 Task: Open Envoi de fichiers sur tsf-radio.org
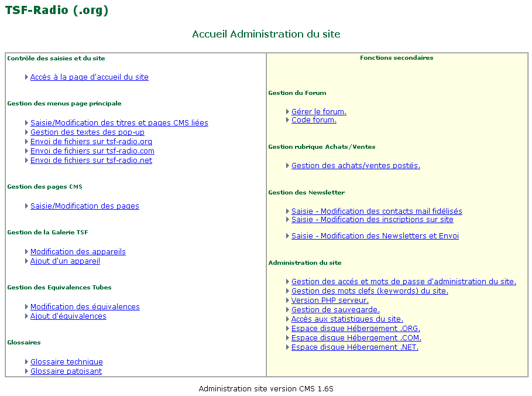(x=91, y=141)
